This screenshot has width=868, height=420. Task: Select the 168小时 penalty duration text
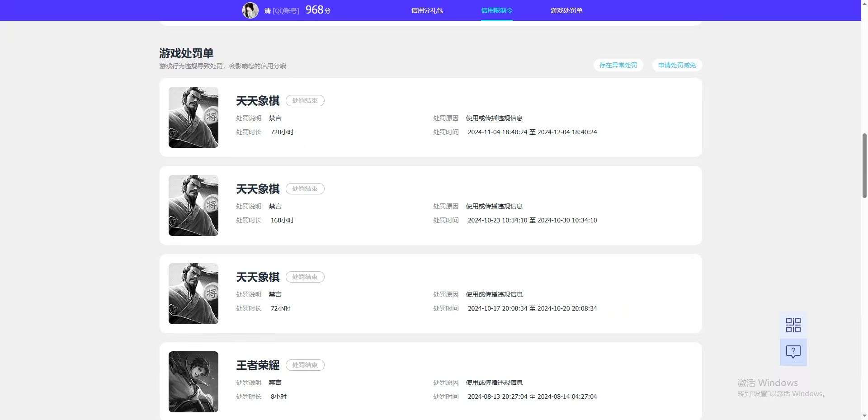point(282,220)
